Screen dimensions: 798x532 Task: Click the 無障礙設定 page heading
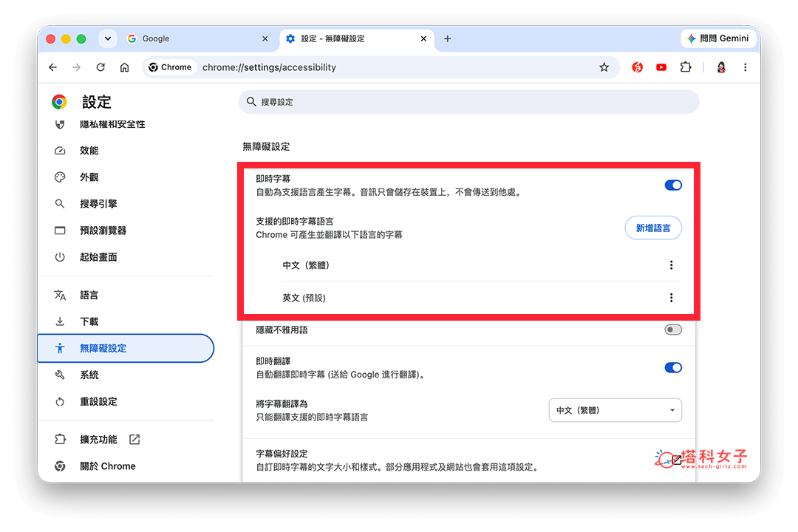266,146
